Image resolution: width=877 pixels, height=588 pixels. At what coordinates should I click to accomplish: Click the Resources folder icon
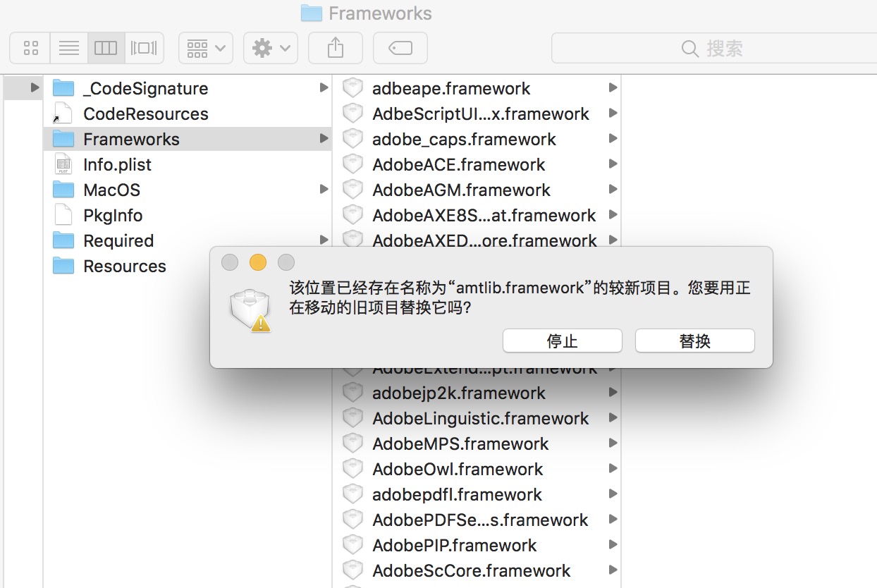coord(63,266)
